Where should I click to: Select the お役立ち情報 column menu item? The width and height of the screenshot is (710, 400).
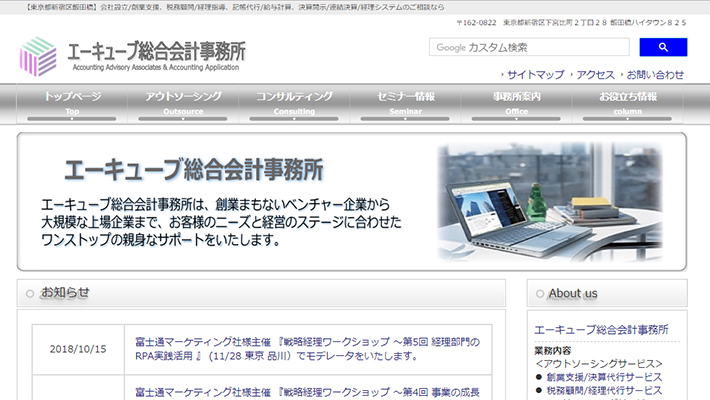click(628, 104)
